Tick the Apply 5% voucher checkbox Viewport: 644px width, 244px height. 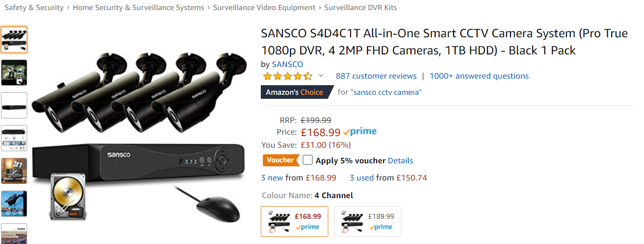[308, 160]
